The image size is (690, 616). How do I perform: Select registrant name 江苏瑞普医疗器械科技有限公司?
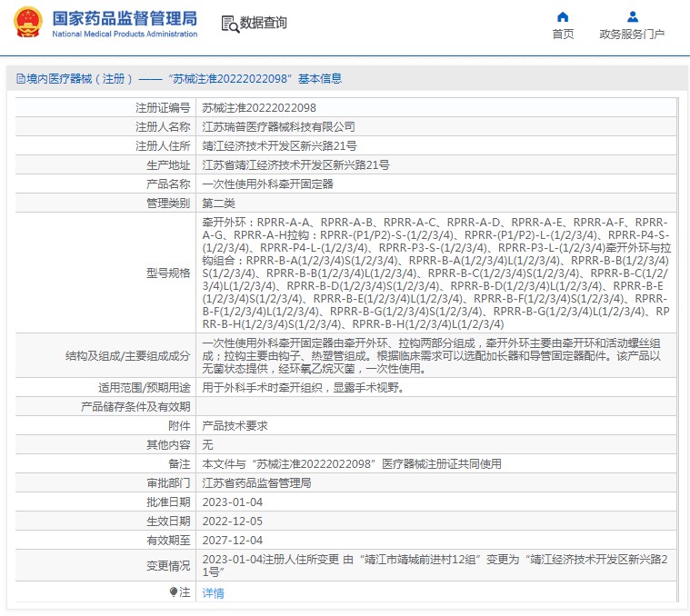[278, 126]
